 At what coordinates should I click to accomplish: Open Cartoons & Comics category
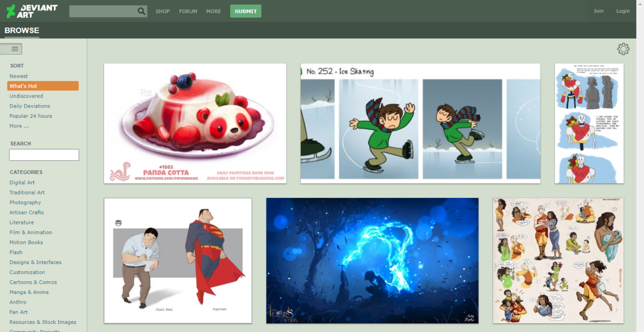click(x=33, y=282)
